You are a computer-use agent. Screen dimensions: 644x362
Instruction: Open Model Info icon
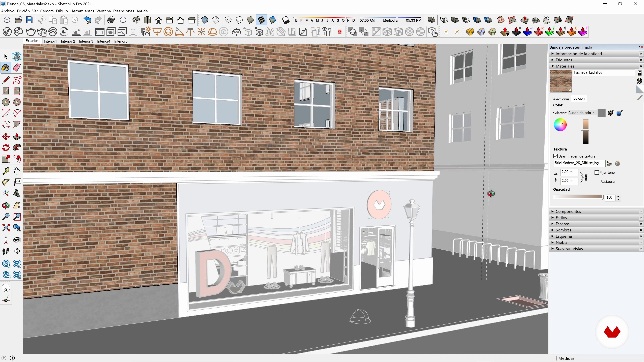click(x=123, y=20)
